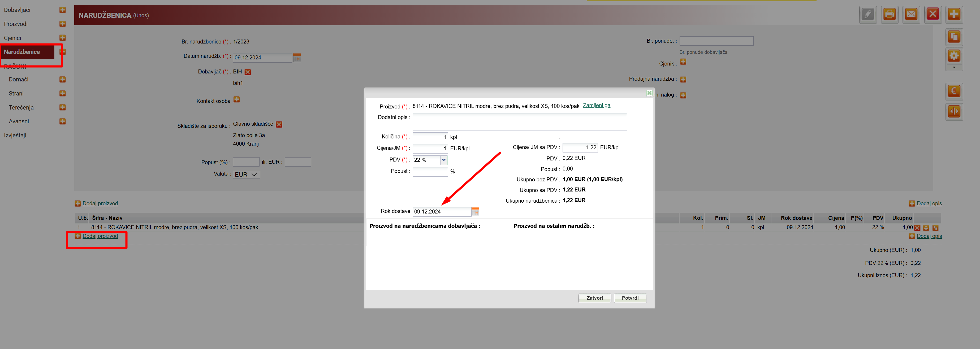Click the Zamijeni ga link
This screenshot has height=349, width=980.
596,106
